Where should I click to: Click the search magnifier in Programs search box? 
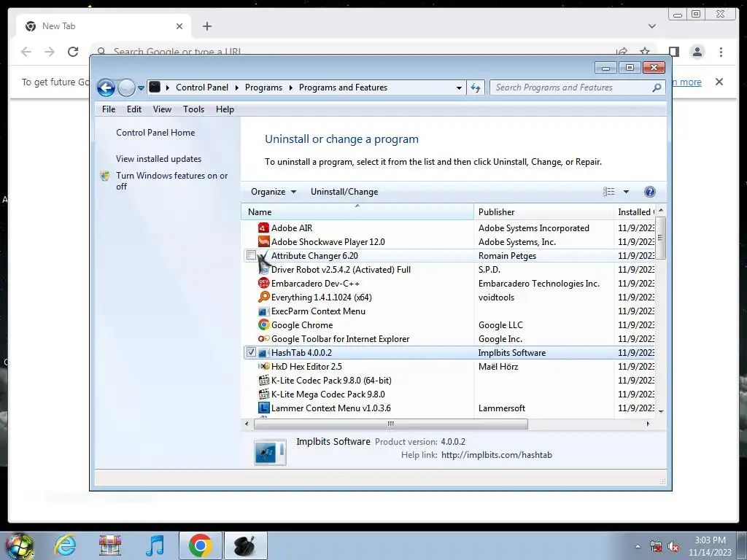657,87
